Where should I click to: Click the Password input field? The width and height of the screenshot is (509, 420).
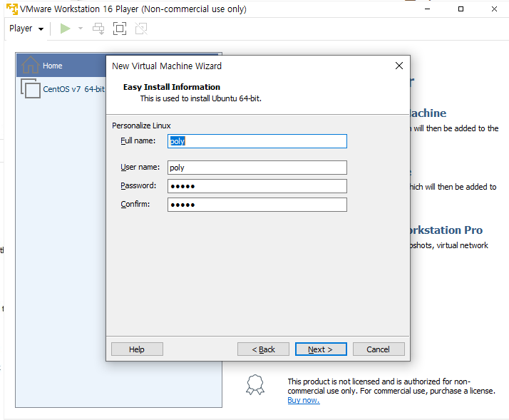point(257,186)
